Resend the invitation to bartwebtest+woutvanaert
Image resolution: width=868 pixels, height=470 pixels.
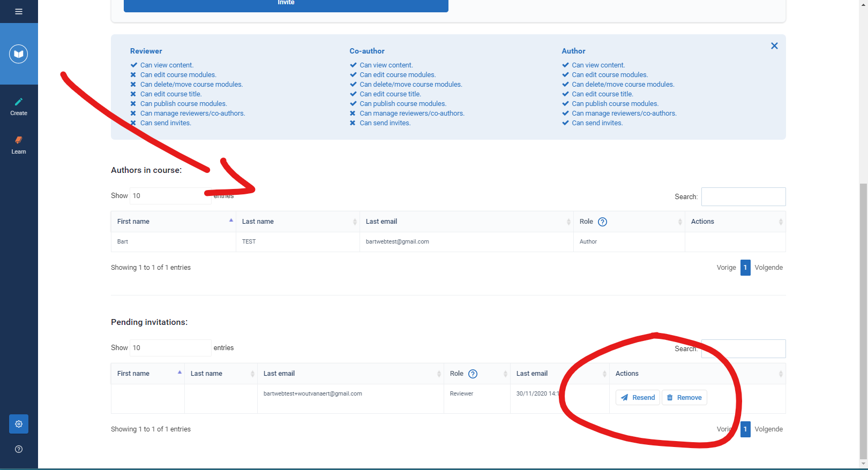tap(638, 398)
